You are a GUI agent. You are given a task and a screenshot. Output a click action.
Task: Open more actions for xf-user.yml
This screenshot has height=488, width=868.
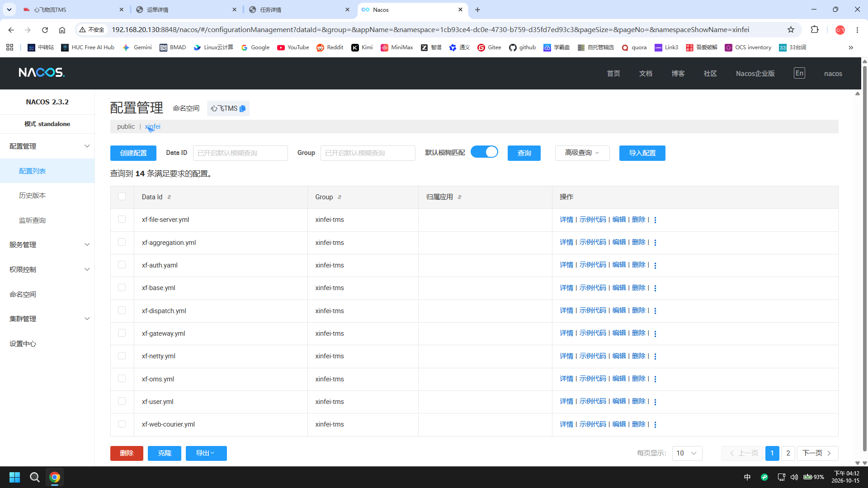(x=655, y=402)
